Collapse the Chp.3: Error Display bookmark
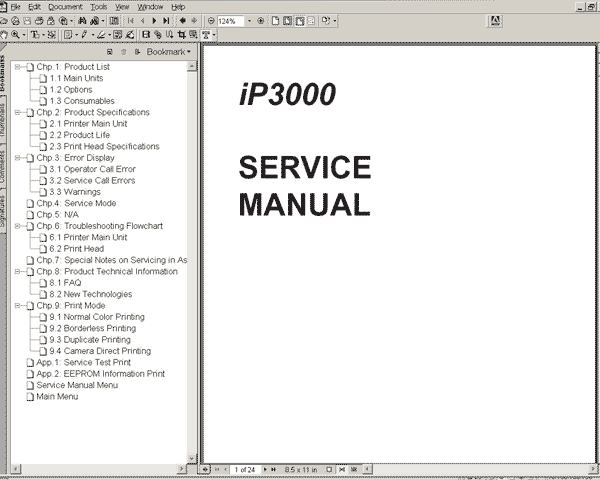 (x=17, y=158)
